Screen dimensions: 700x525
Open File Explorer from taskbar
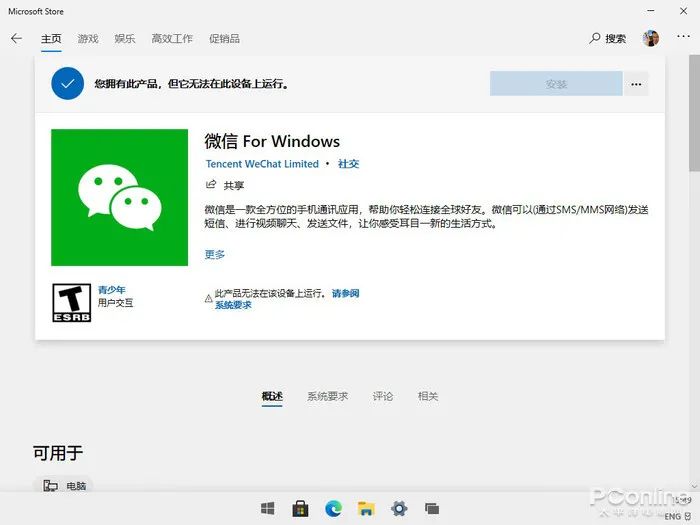[x=366, y=508]
